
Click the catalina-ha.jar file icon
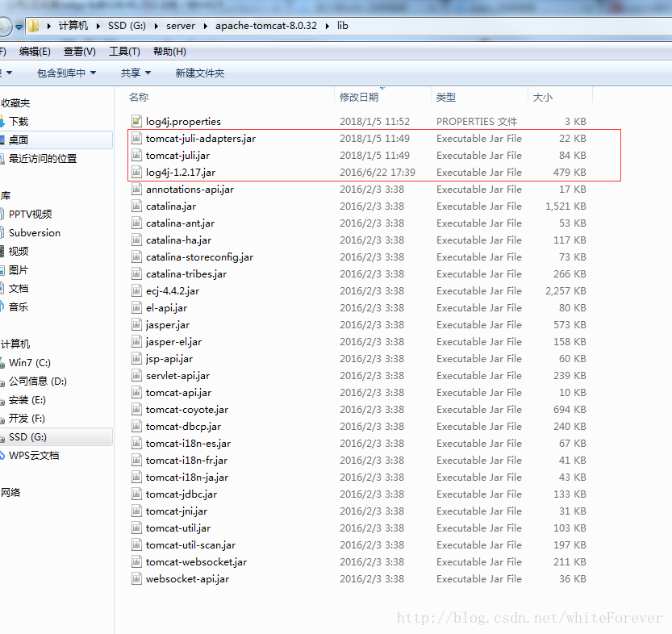(x=136, y=240)
